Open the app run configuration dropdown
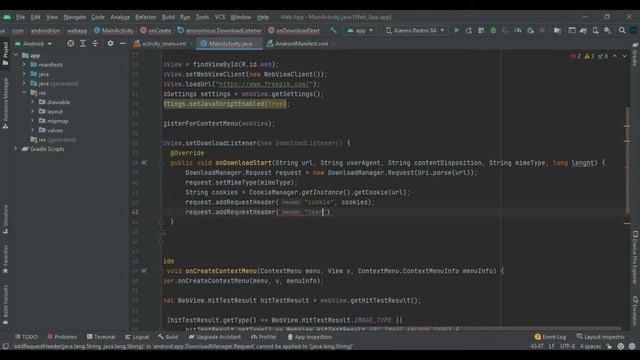Viewport: 640px width, 360px height. click(360, 30)
